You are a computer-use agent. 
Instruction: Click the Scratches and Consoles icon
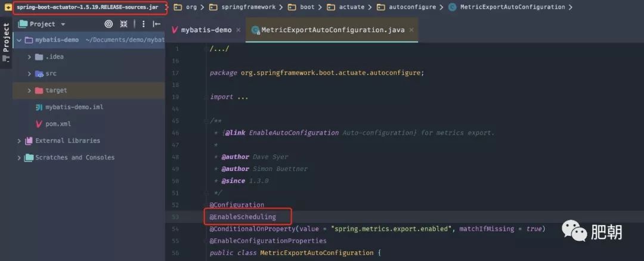coord(29,157)
